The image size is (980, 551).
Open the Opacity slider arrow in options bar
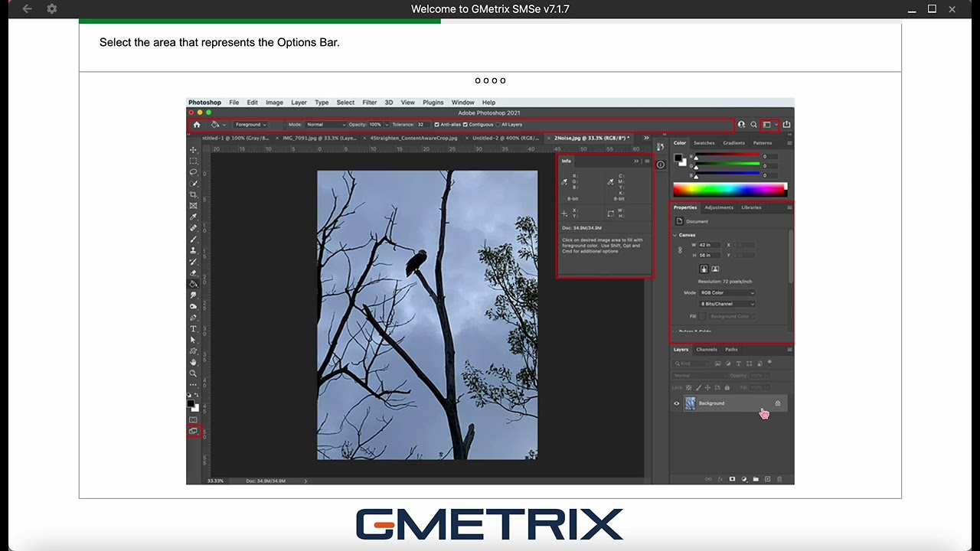point(387,125)
